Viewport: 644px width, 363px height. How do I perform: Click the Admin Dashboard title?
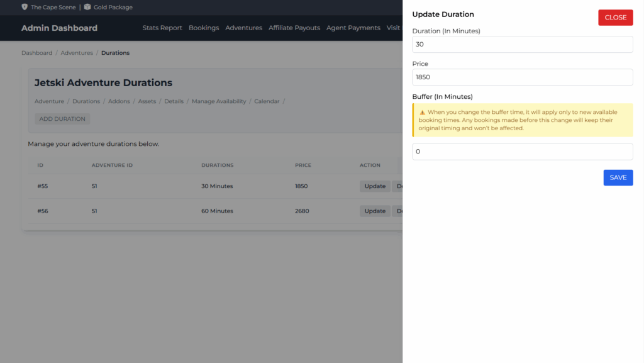click(59, 28)
